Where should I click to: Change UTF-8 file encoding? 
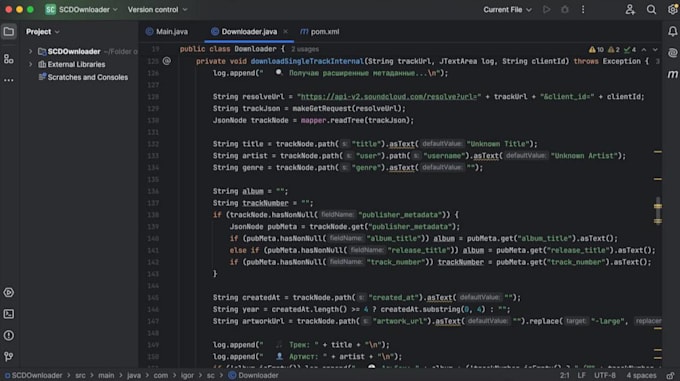click(605, 375)
